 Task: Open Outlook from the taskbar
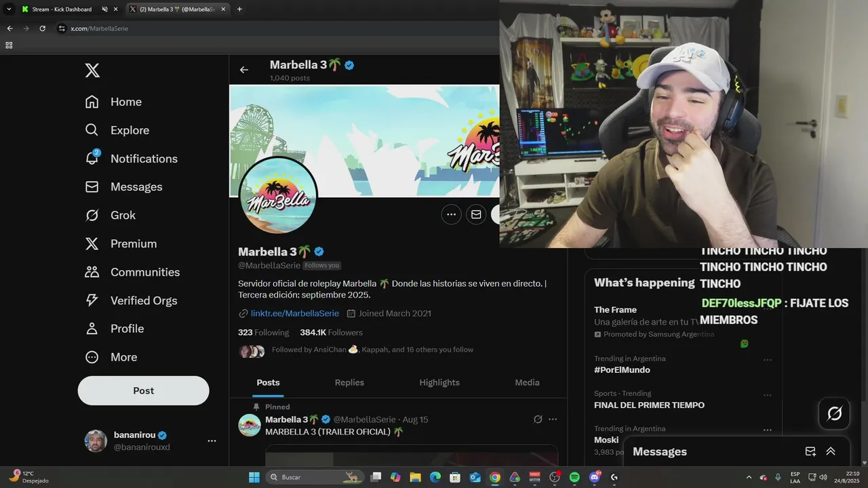pyautogui.click(x=475, y=477)
